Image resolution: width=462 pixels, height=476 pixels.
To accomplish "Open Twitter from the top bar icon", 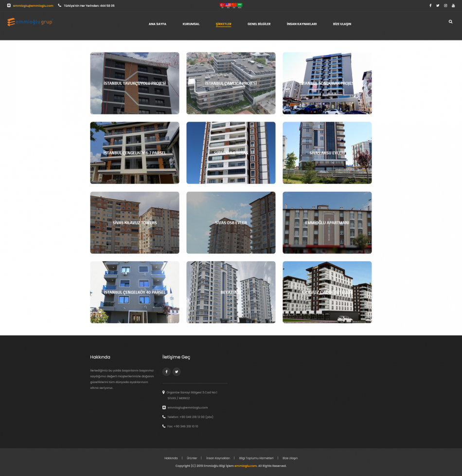I will click(438, 6).
